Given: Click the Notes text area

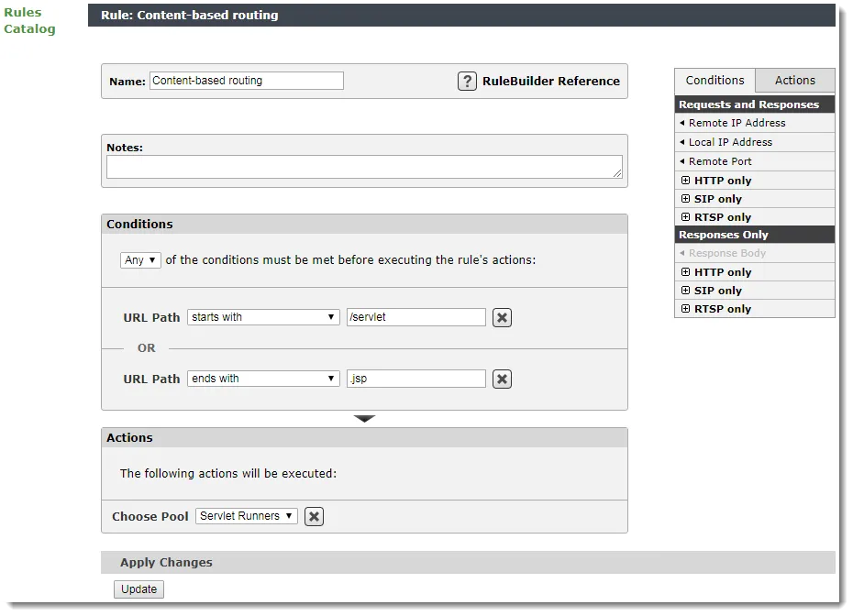Looking at the screenshot, I should coord(364,167).
